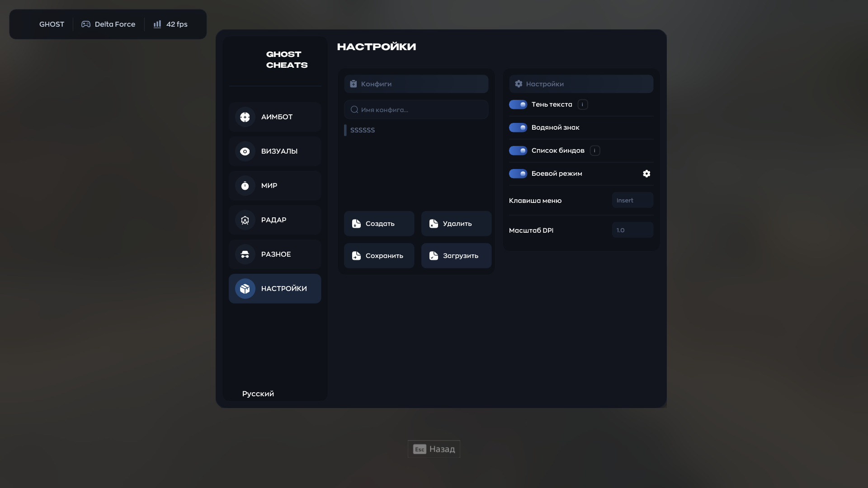The width and height of the screenshot is (868, 488).
Task: Open the Мир stopwatch icon section
Action: pyautogui.click(x=245, y=186)
